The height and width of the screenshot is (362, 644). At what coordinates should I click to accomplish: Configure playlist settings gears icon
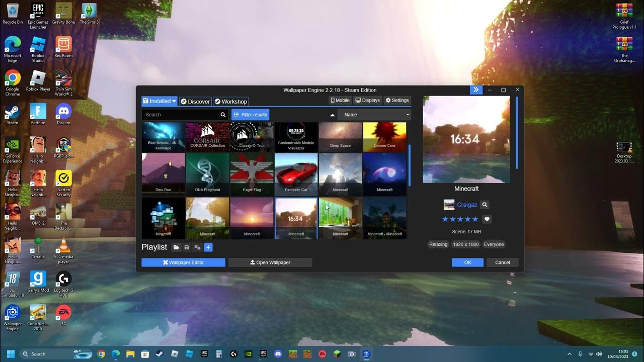coord(197,247)
